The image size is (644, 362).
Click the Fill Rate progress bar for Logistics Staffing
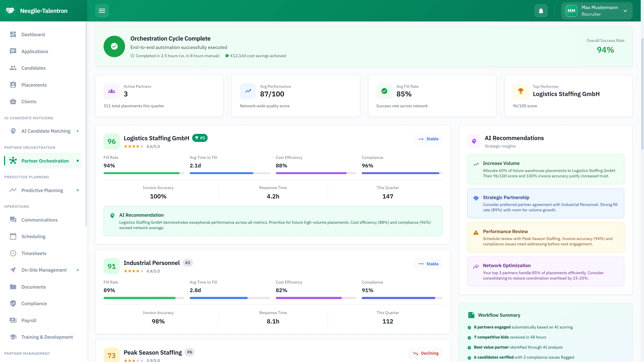point(141,173)
